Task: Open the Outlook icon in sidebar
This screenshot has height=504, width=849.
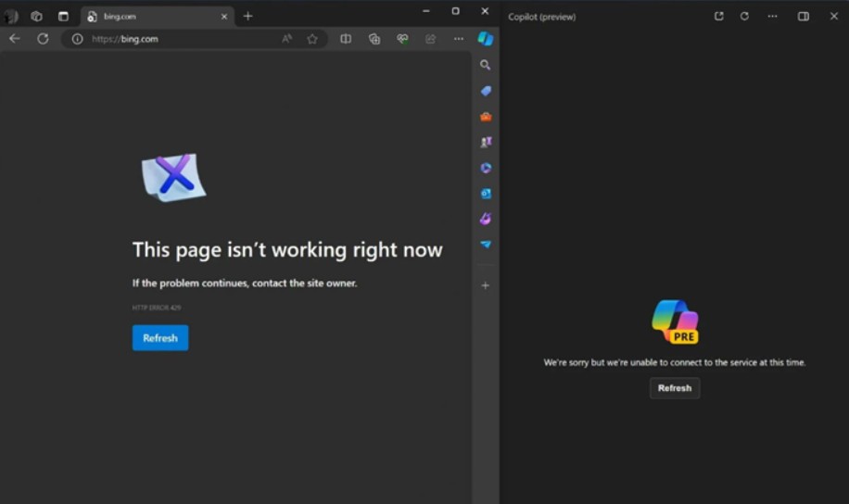Action: pyautogui.click(x=485, y=194)
